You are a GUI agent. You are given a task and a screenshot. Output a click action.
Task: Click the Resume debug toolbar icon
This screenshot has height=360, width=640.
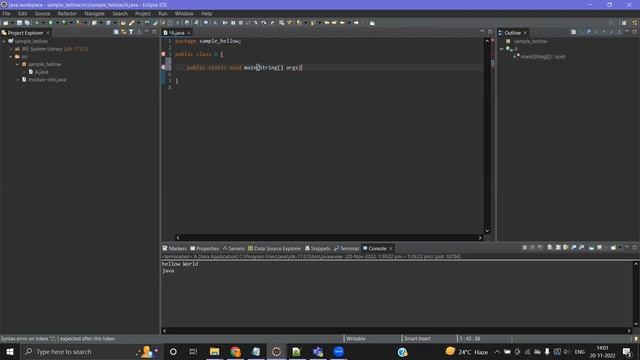click(x=225, y=23)
